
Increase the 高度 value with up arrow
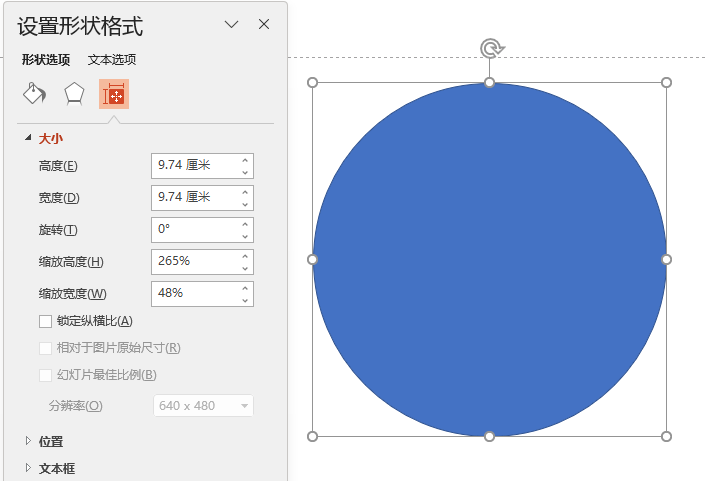[x=245, y=160]
